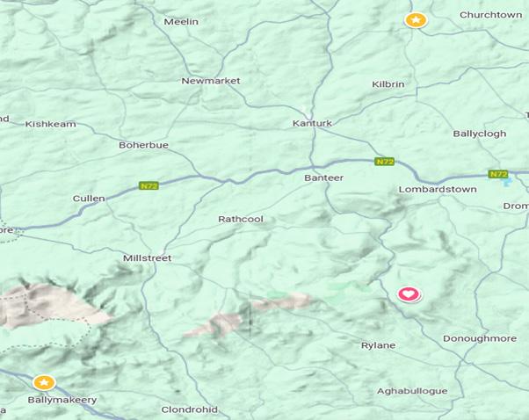Select the Millstreet town label

[147, 258]
